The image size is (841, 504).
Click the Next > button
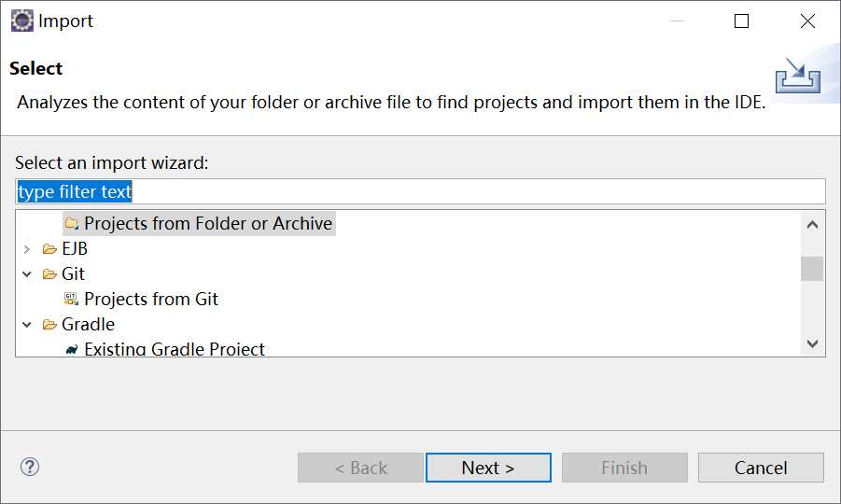[x=488, y=468]
